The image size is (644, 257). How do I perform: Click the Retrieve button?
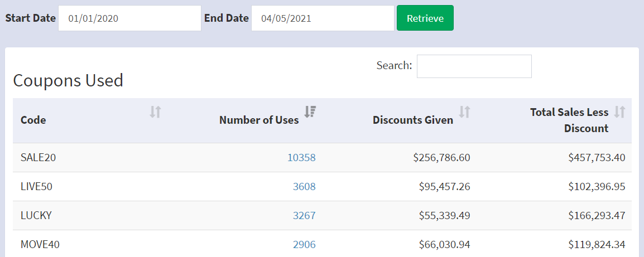[425, 18]
